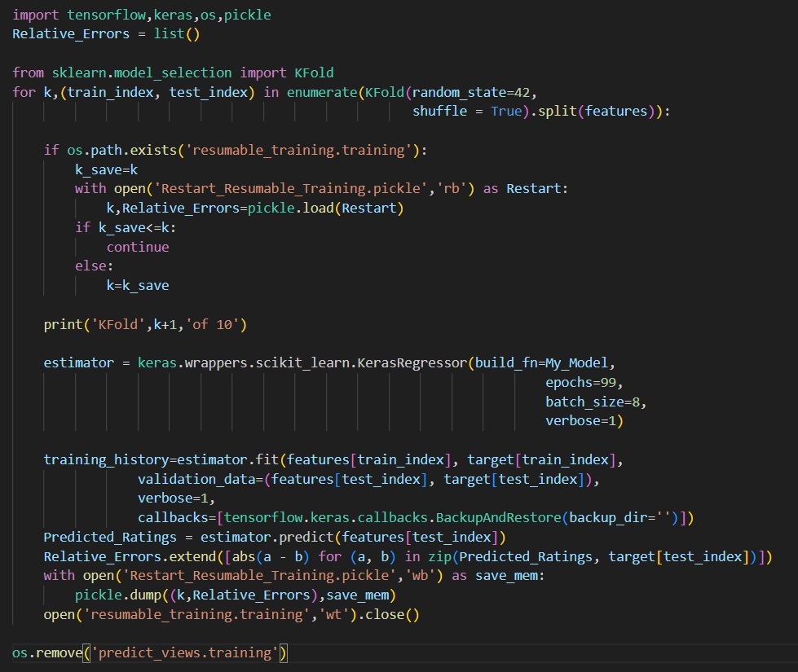Click KerasRegressor in the estimator line
This screenshot has width=798, height=672.
pos(412,363)
